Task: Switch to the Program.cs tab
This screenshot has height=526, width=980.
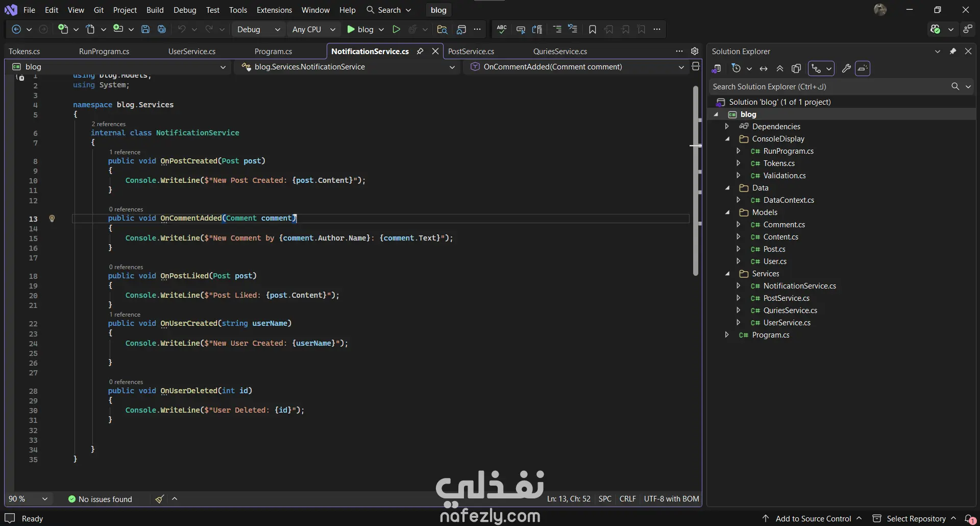Action: coord(273,52)
